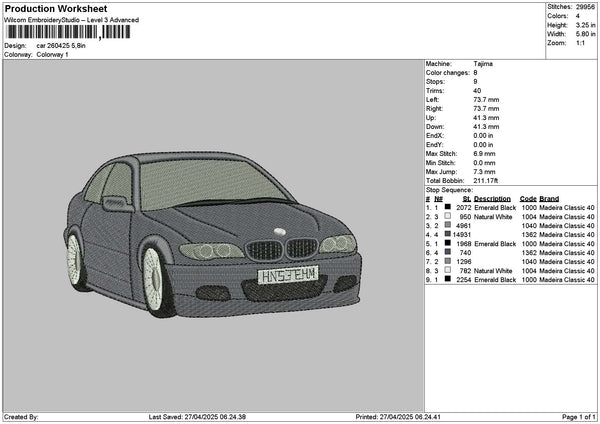Choose the black swatch for stop 9
The width and height of the screenshot is (600, 424).
447,280
